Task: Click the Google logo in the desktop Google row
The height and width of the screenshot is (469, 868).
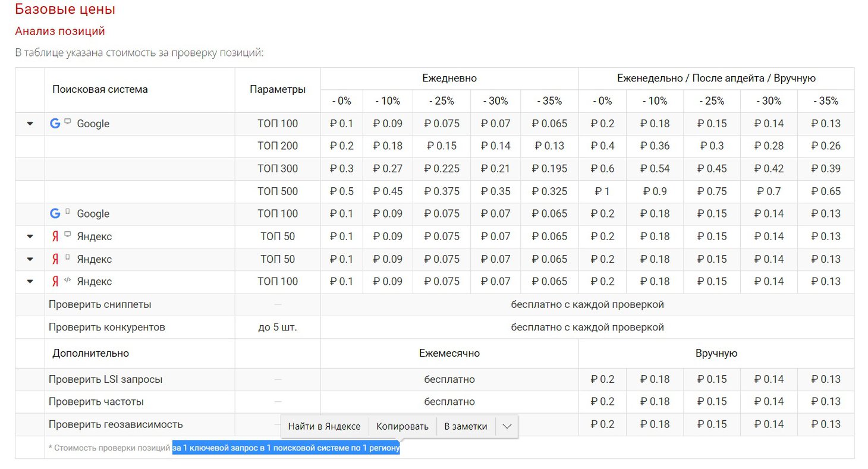Action: pos(55,124)
